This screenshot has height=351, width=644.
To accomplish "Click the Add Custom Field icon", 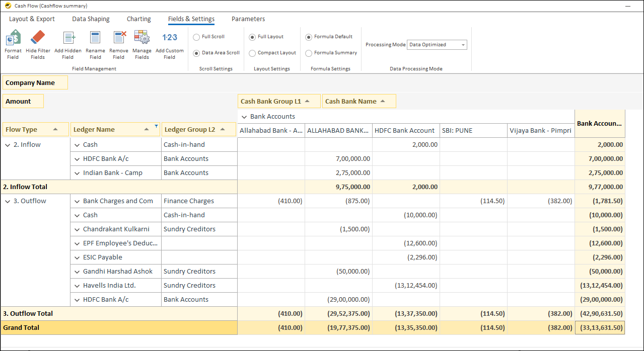I will pos(170,38).
